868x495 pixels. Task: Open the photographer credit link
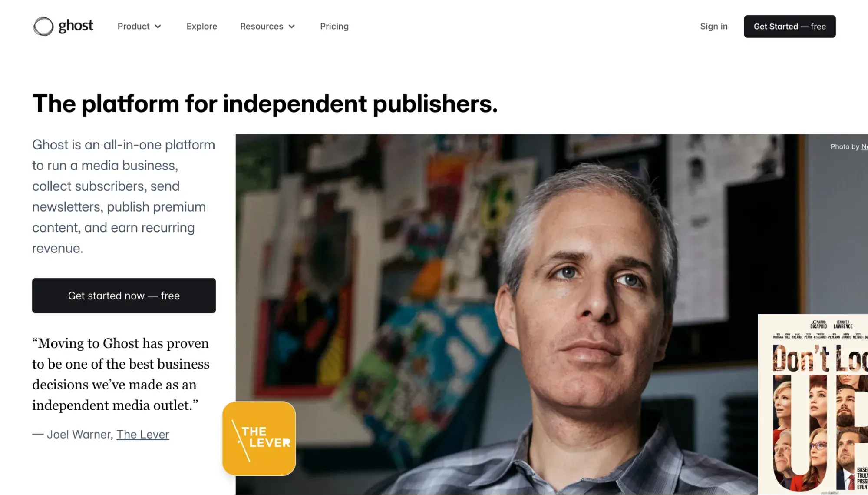(865, 146)
